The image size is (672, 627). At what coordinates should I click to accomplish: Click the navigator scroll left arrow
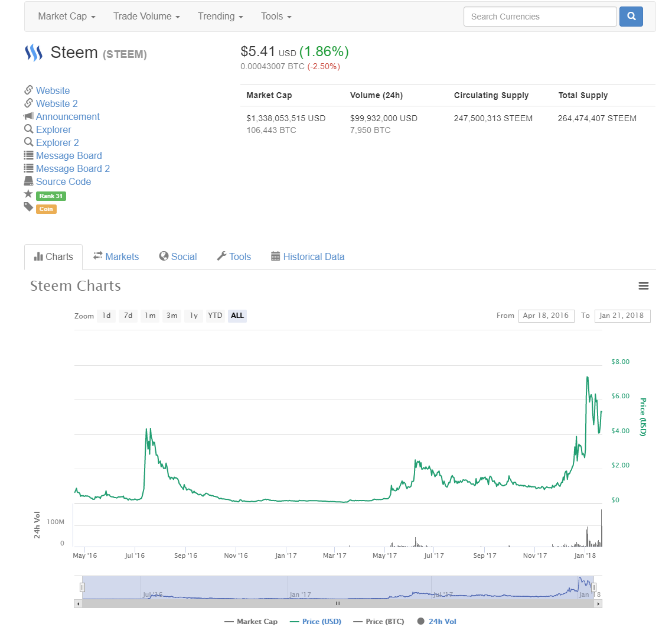[78, 604]
